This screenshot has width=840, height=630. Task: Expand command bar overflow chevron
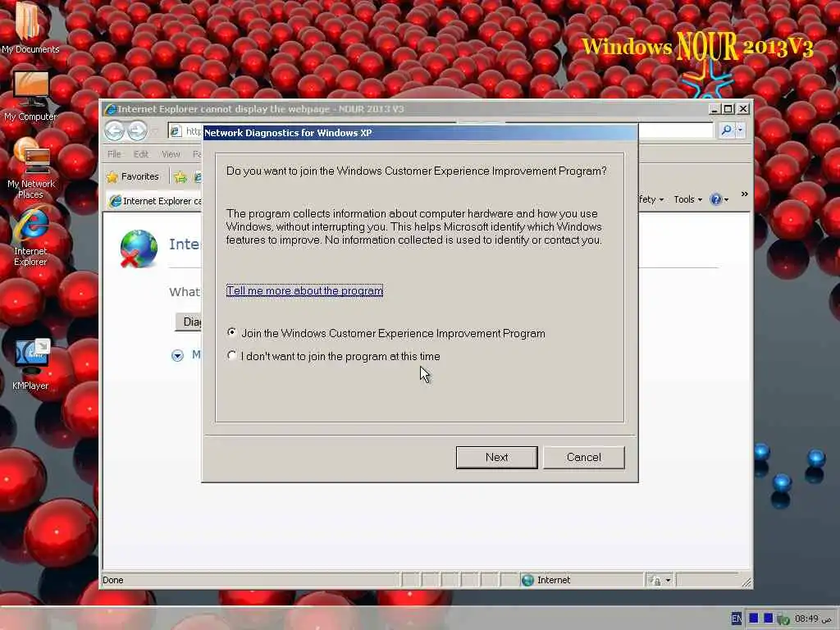coord(745,194)
